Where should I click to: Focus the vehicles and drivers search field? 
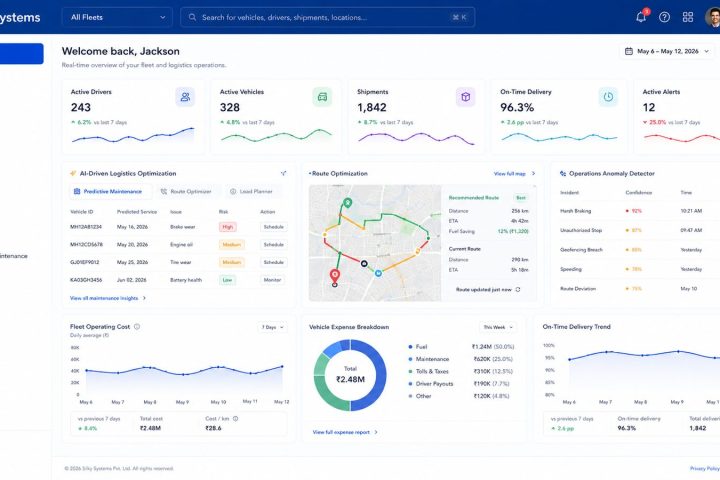pyautogui.click(x=327, y=17)
